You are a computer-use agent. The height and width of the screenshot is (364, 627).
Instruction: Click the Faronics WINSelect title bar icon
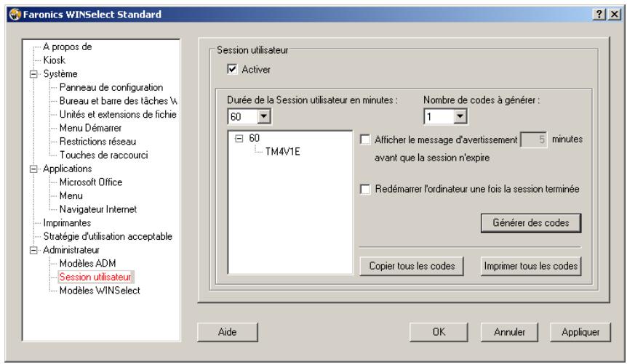click(15, 15)
